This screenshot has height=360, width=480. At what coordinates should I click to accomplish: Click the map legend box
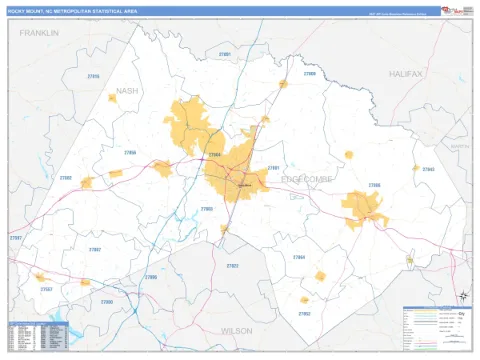pyautogui.click(x=437, y=328)
